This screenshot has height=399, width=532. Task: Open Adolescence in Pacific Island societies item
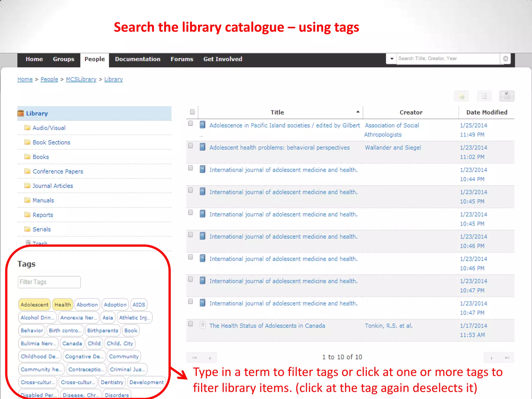tap(284, 125)
